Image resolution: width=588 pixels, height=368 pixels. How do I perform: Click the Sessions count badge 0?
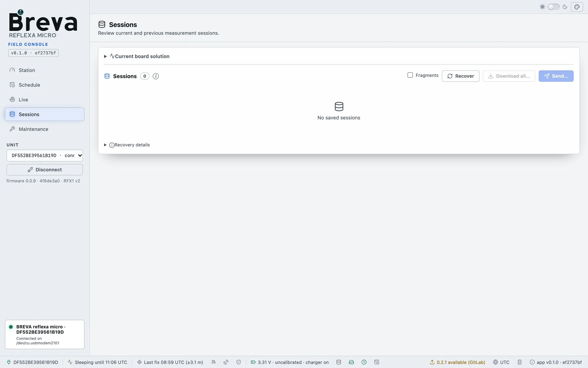click(x=145, y=76)
